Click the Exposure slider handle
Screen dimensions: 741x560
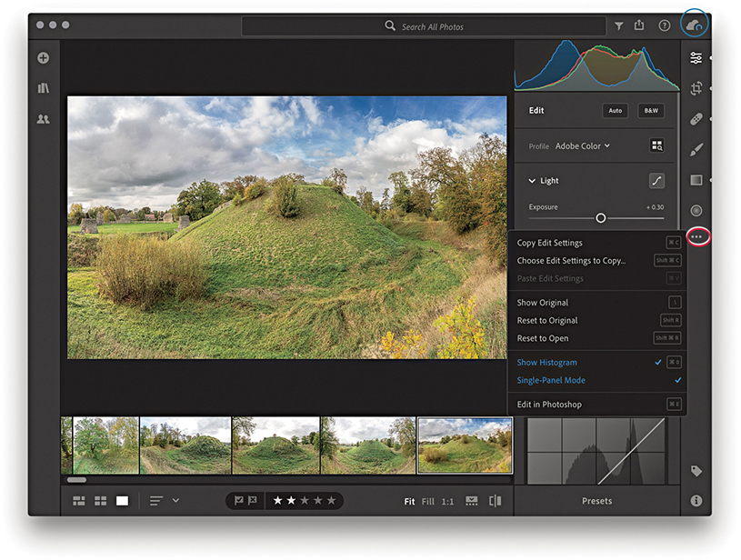601,218
